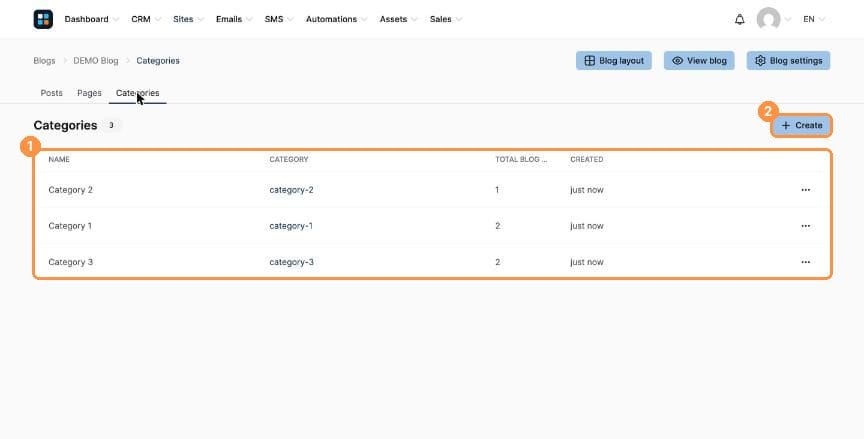Switch to the Pages tab
The image size is (864, 439).
89,93
